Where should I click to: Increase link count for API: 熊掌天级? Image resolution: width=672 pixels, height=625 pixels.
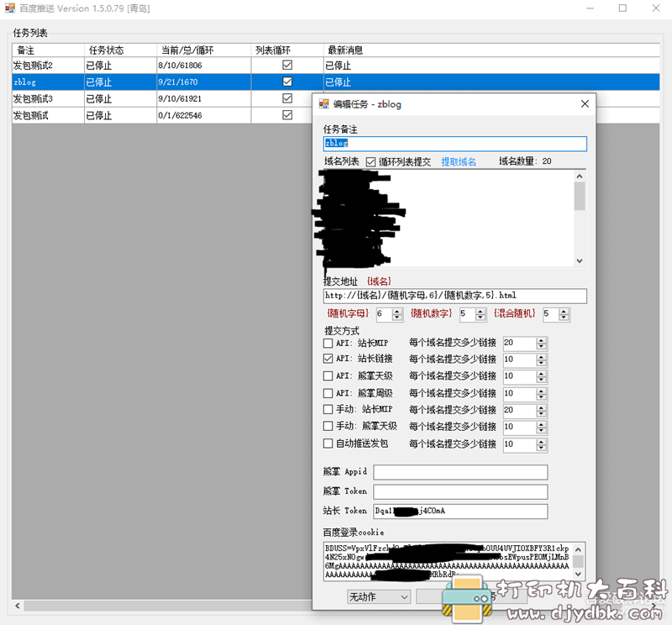pos(541,374)
